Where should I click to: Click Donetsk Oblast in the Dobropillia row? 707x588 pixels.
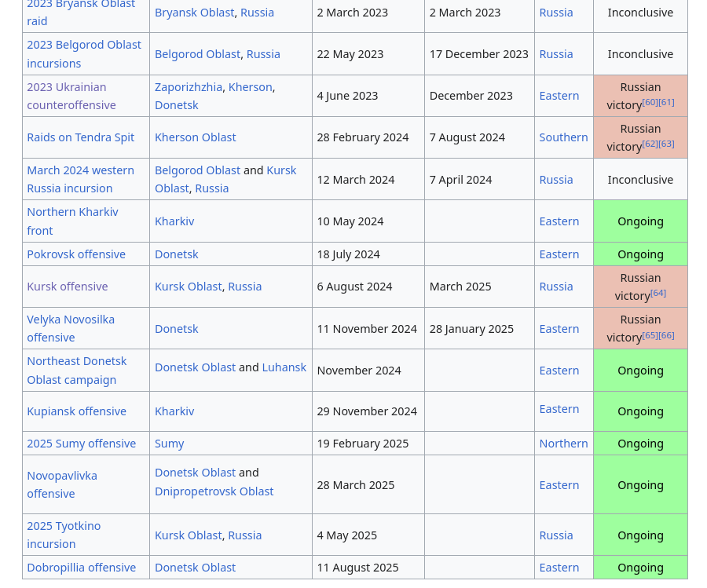[x=196, y=568]
